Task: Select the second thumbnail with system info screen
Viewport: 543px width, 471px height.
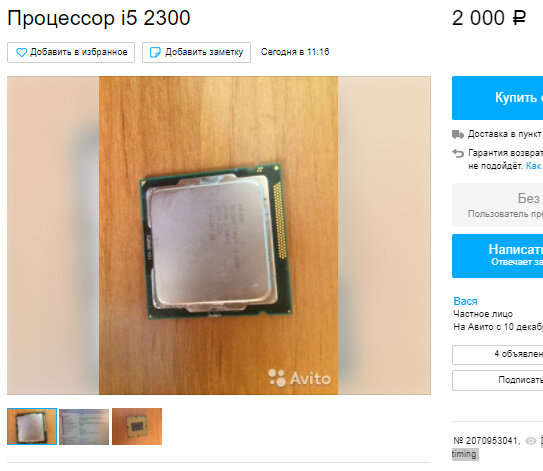Action: point(84,427)
